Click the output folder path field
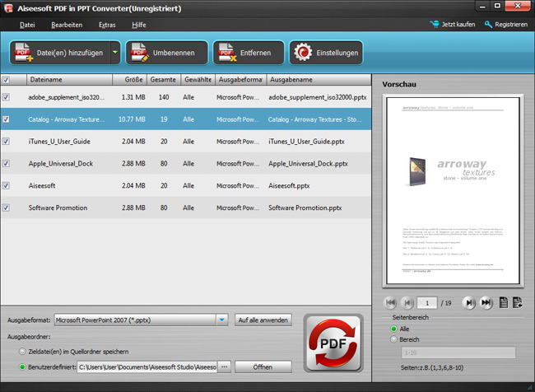Image resolution: width=535 pixels, height=392 pixels. point(147,367)
